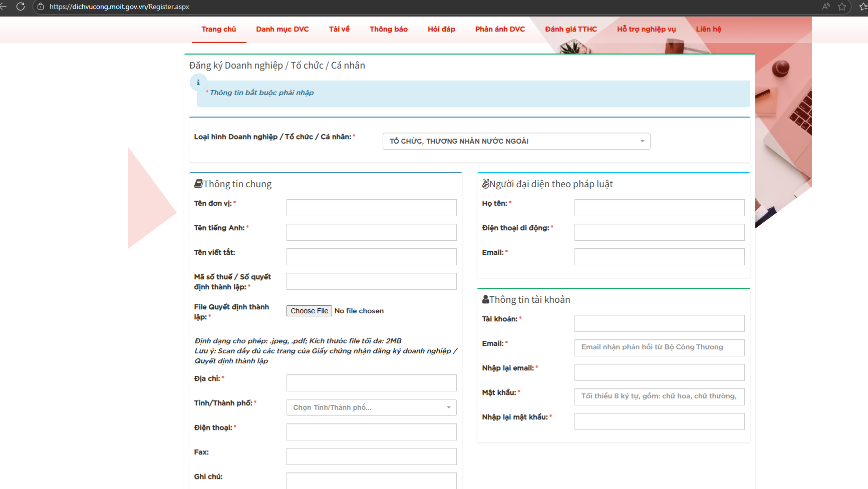The image size is (868, 489).
Task: Click the read aloud icon in address bar
Action: point(826,7)
